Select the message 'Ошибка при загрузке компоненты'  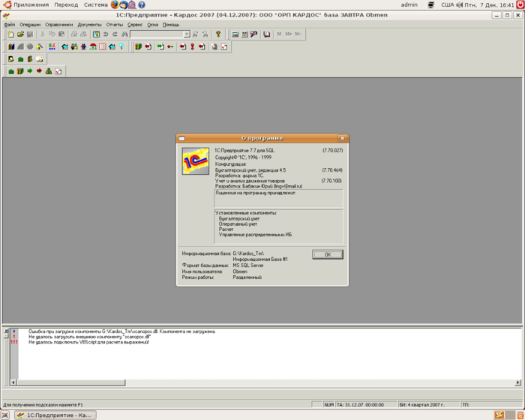coord(122,331)
